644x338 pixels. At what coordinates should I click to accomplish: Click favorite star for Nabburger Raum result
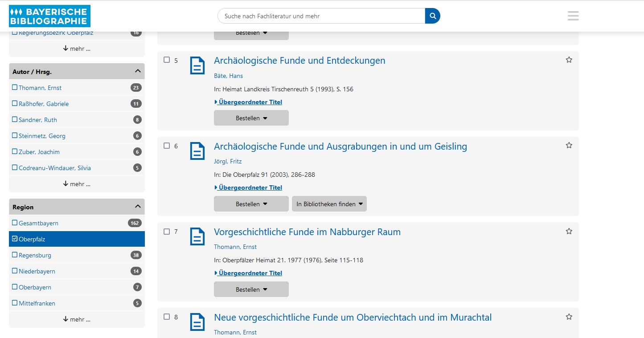point(569,231)
